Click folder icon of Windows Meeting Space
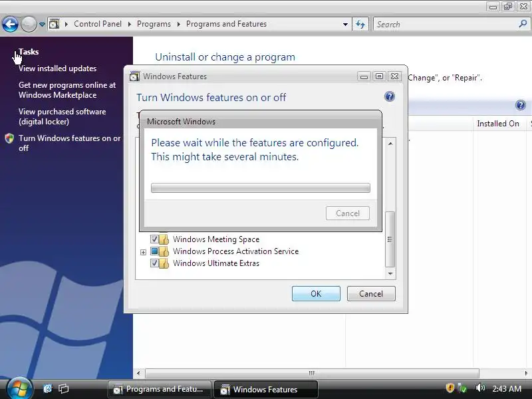532x399 pixels. click(x=164, y=239)
